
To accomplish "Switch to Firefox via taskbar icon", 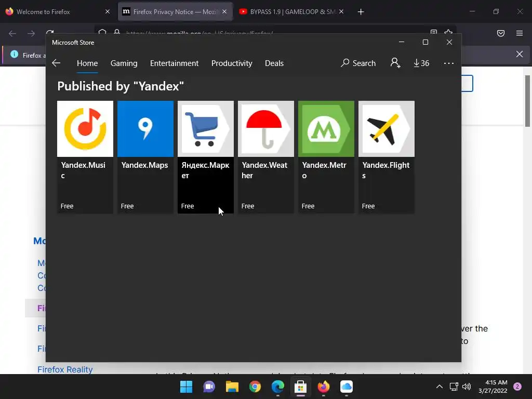I will (x=323, y=387).
